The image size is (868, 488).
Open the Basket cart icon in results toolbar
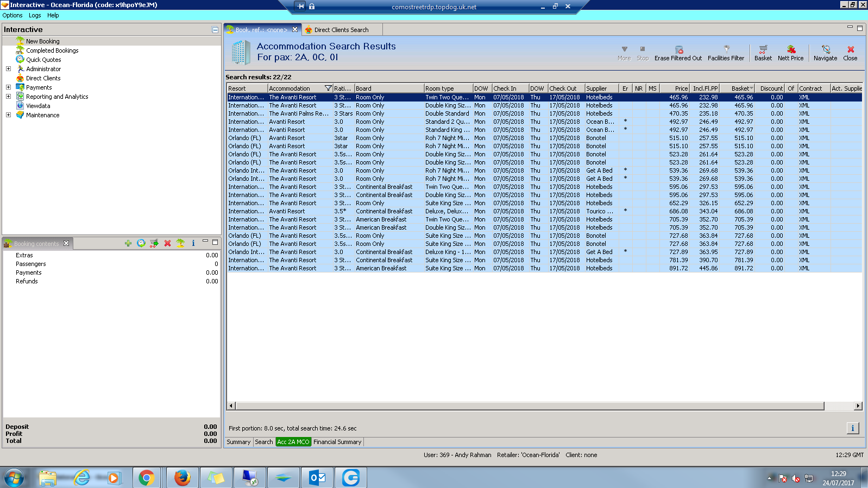pyautogui.click(x=763, y=49)
